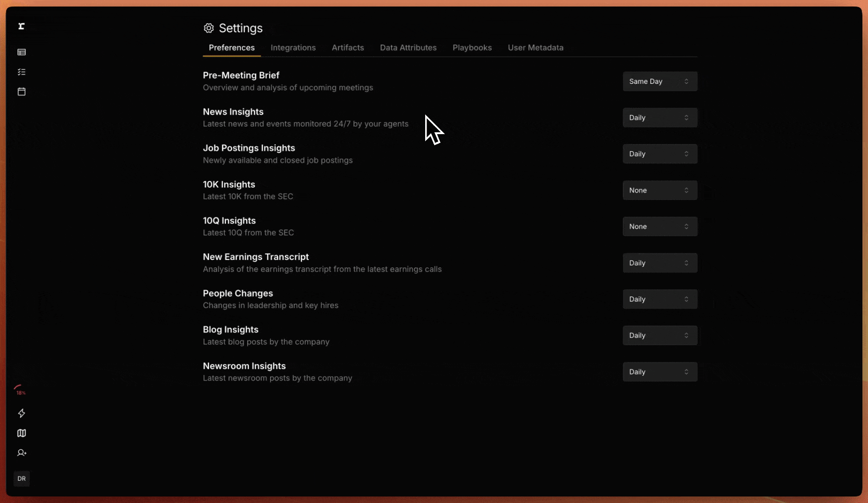
Task: Open the DR user avatar menu
Action: (x=21, y=478)
